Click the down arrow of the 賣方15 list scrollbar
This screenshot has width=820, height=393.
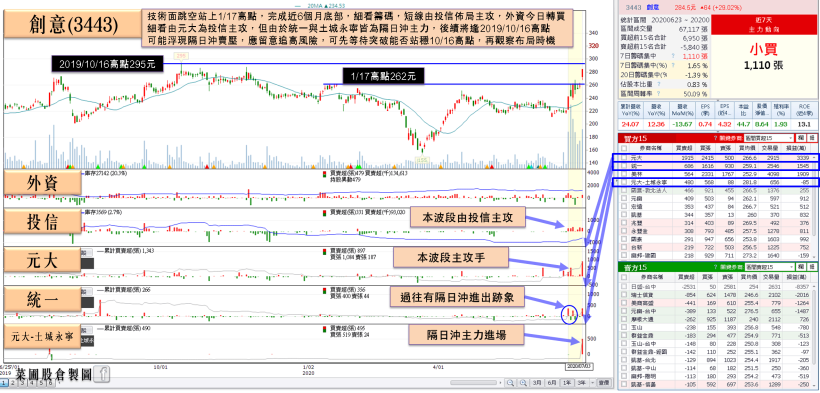[814, 385]
